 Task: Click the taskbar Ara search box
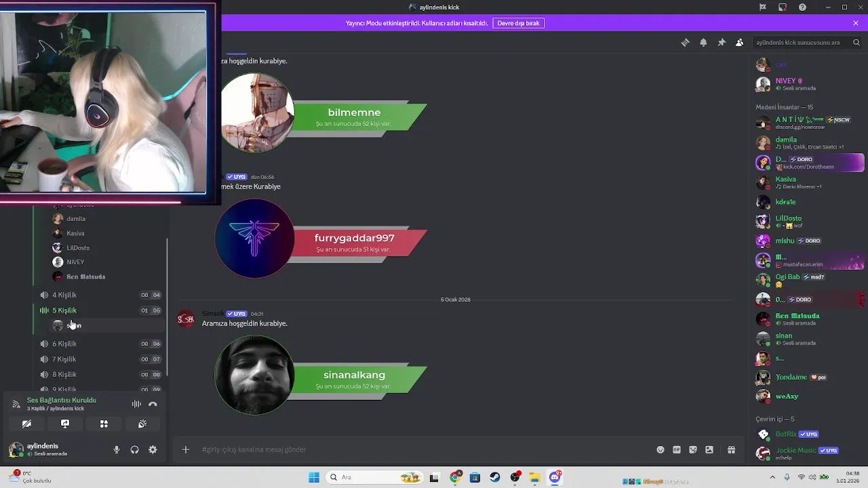tap(374, 477)
